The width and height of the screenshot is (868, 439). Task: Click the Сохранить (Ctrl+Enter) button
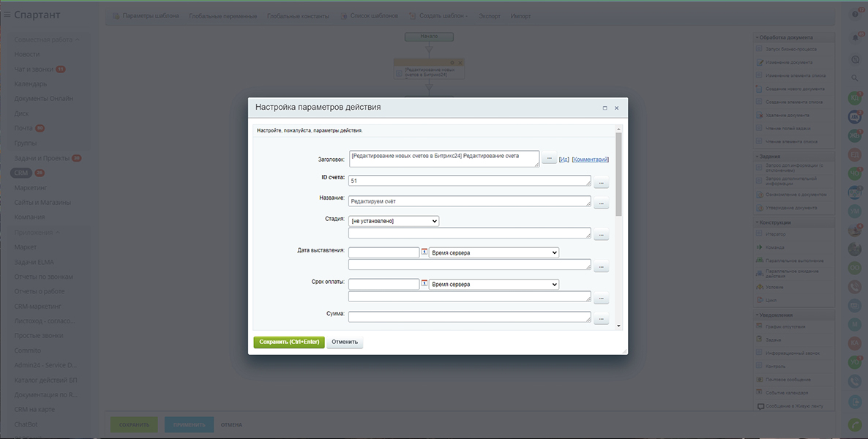[288, 342]
